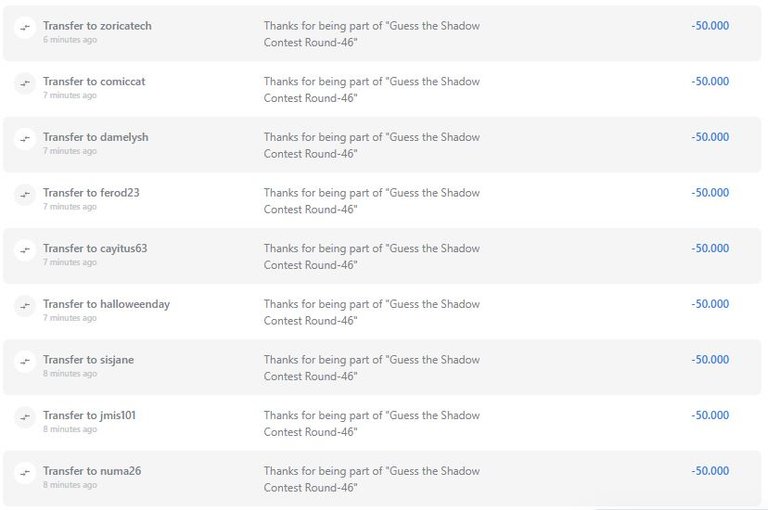Open the 'Transfer to zoricatech' entry

point(97,26)
